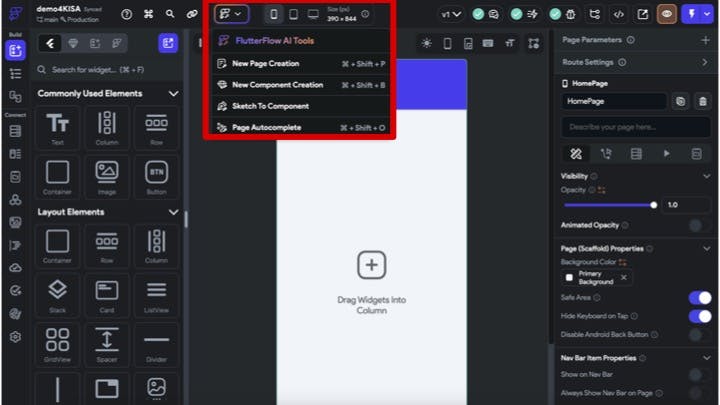Toggle Show on Nav Bar switch
Image resolution: width=720 pixels, height=405 pixels.
click(699, 375)
